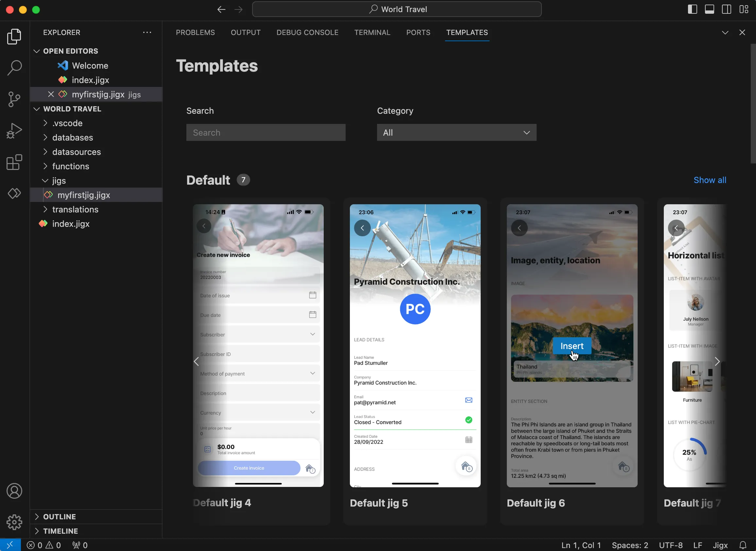Click Show all templates link

[710, 179]
